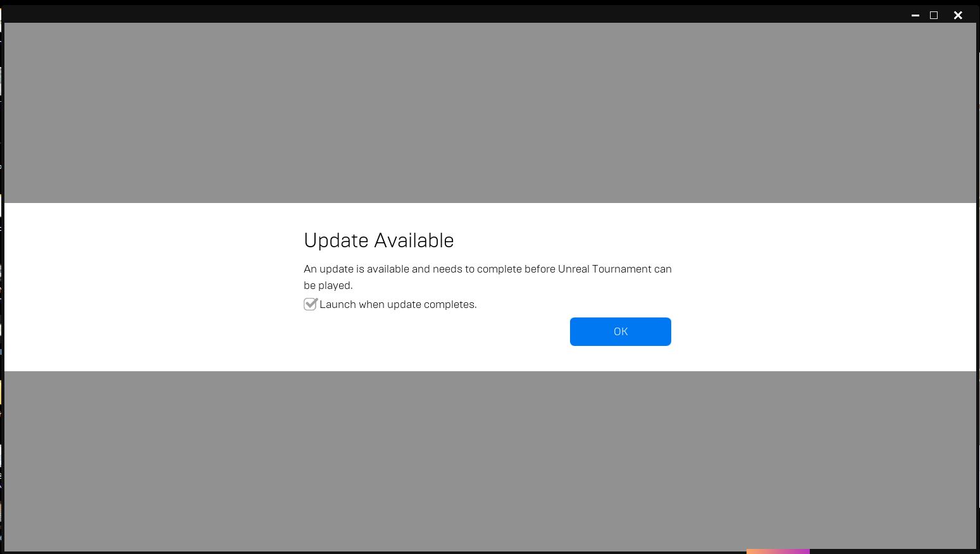Click the white dialog band right of OK
Image resolution: width=980 pixels, height=554 pixels.
[x=822, y=331]
